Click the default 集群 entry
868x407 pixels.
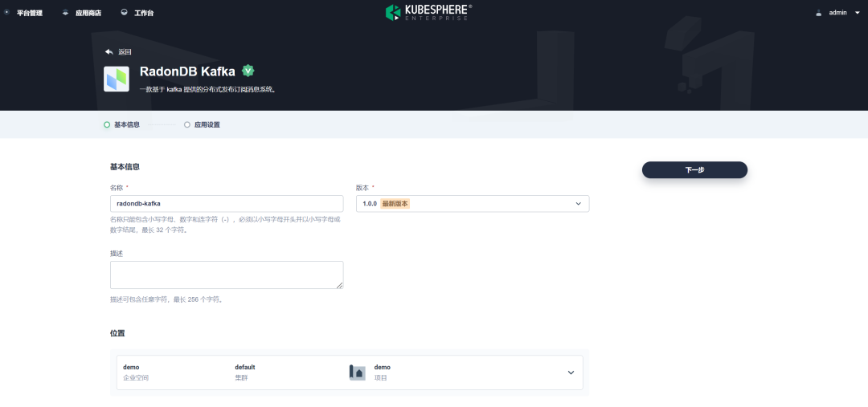(x=244, y=372)
